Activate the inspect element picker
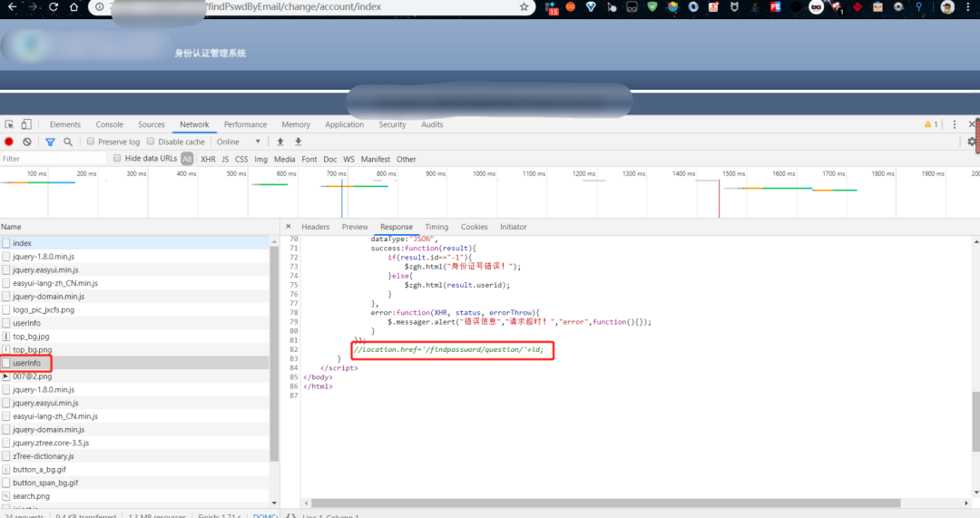The image size is (980, 518). [9, 124]
